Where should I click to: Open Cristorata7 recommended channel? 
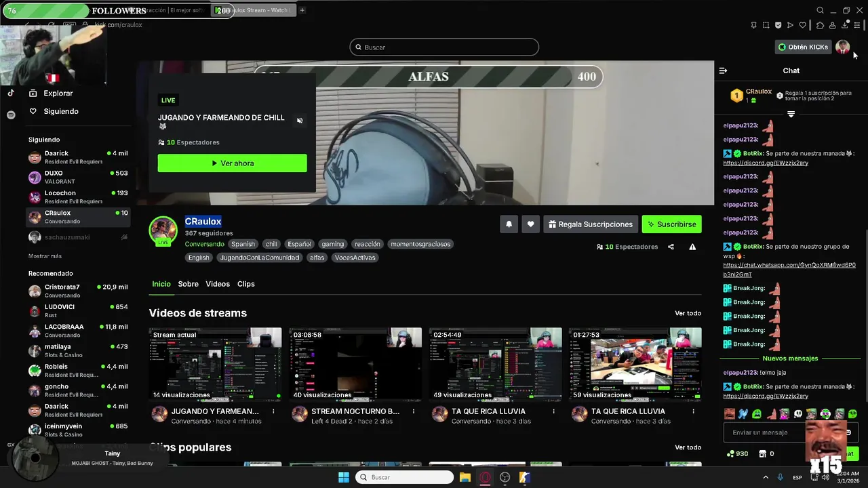click(77, 291)
